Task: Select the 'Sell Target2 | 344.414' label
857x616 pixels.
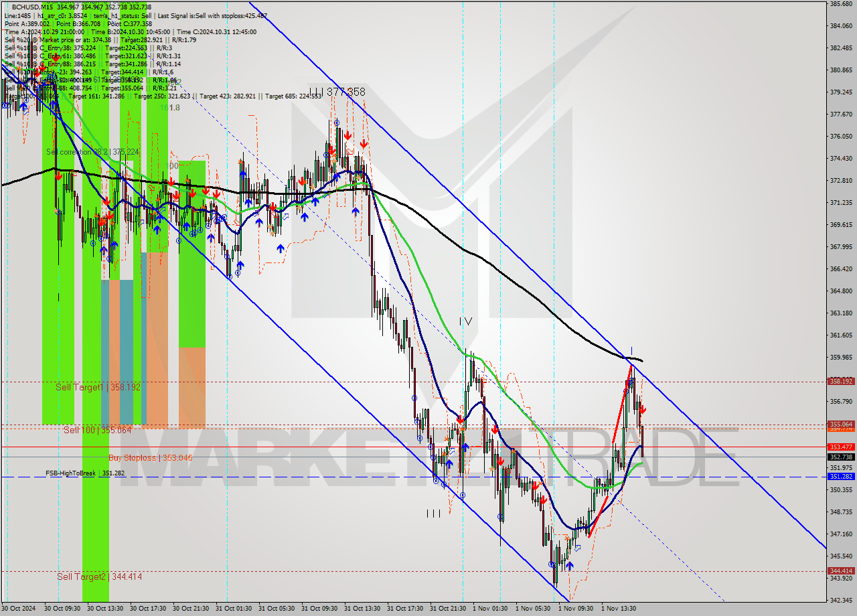Action: tap(100, 576)
